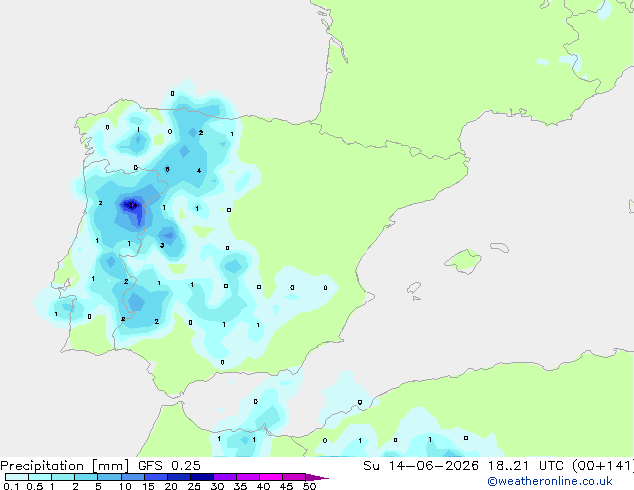Click the "Precipitation" title word
The image size is (634, 490).
pyautogui.click(x=42, y=466)
